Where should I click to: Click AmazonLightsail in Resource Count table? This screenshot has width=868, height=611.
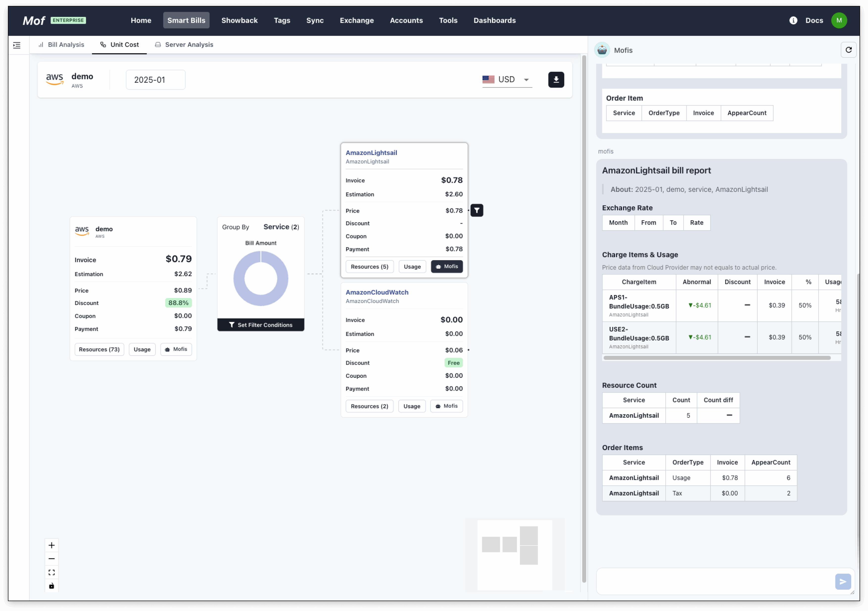[634, 416]
